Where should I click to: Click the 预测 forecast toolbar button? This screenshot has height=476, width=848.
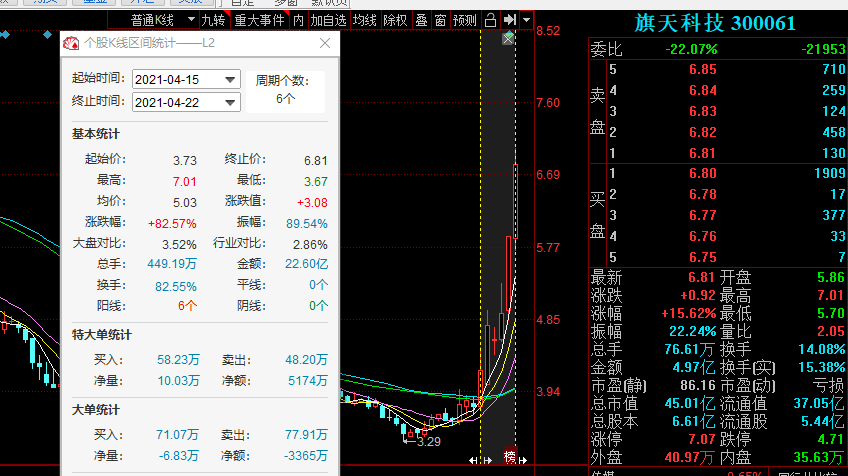coord(465,21)
